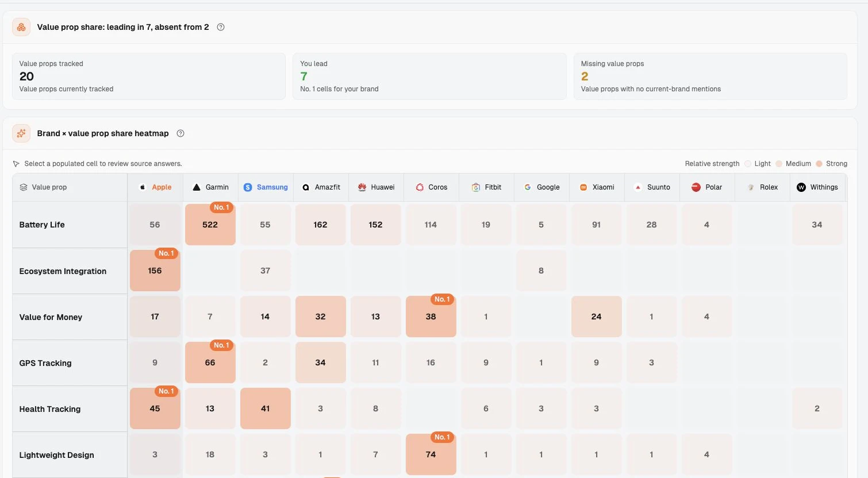Select Garmin Lightweight Design cell 18
868x478 pixels.
pos(210,454)
